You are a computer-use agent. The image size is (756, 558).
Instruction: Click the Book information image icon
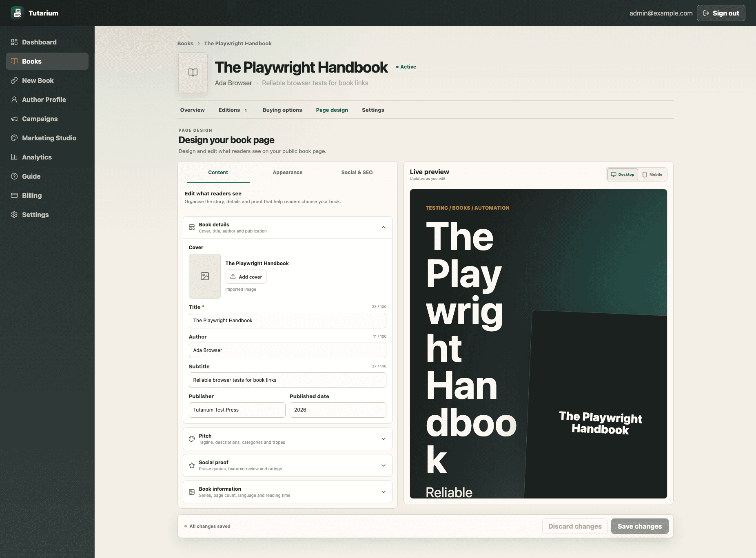click(192, 492)
